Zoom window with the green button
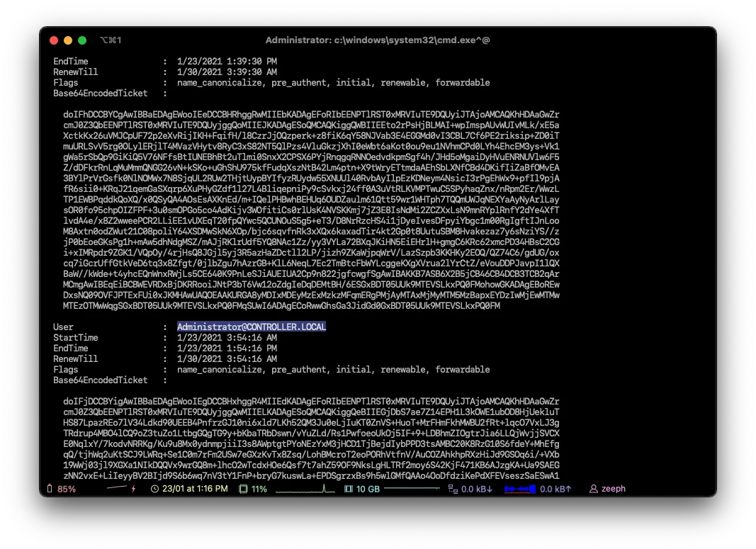756x549 pixels. click(82, 40)
